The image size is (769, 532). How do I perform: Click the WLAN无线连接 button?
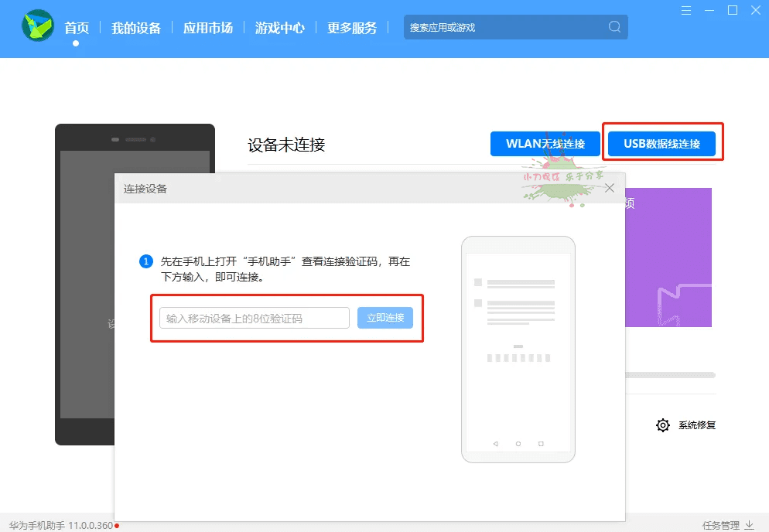(545, 143)
